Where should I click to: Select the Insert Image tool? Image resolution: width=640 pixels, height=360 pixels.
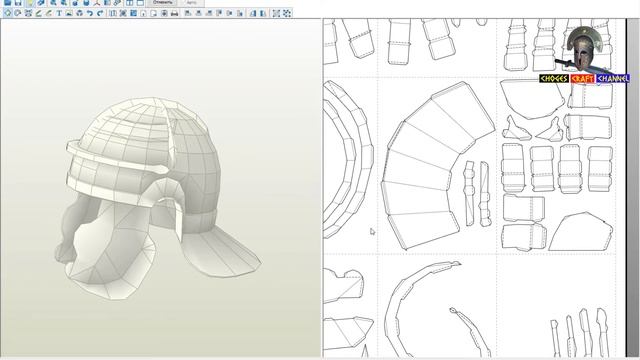click(x=69, y=13)
